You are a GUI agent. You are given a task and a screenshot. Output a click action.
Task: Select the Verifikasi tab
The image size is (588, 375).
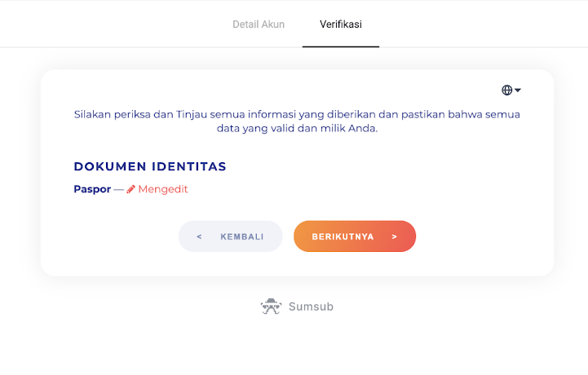point(341,24)
